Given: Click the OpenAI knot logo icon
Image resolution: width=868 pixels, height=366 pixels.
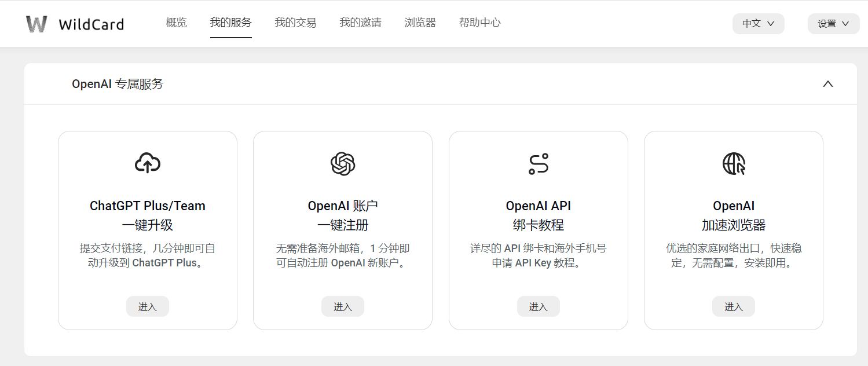Looking at the screenshot, I should [x=343, y=163].
